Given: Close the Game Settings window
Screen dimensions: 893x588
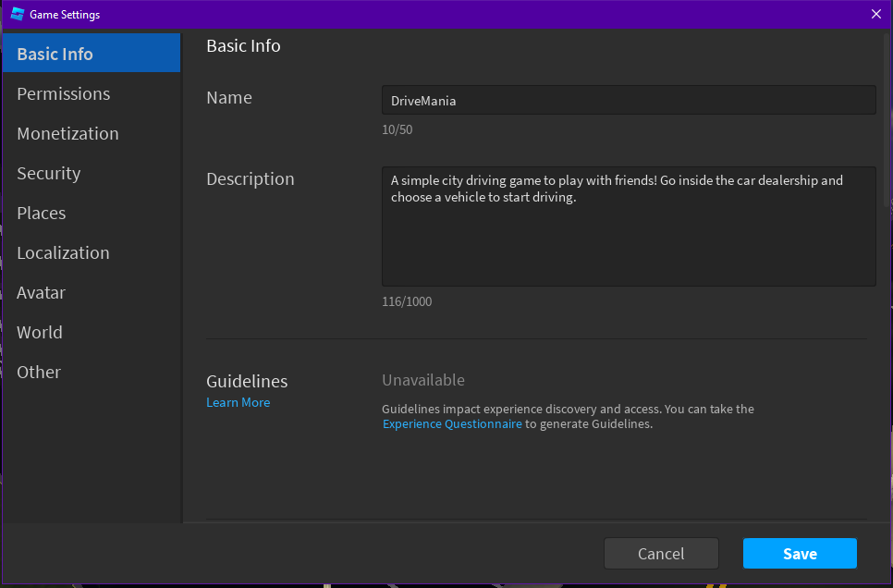Looking at the screenshot, I should [876, 14].
